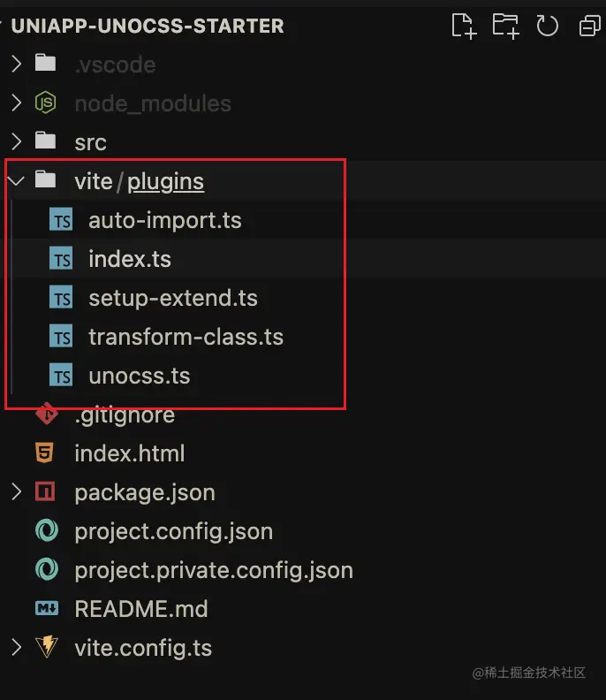Expand the vite.config.ts chevron
Viewport: 606px width, 700px height.
[x=17, y=647]
